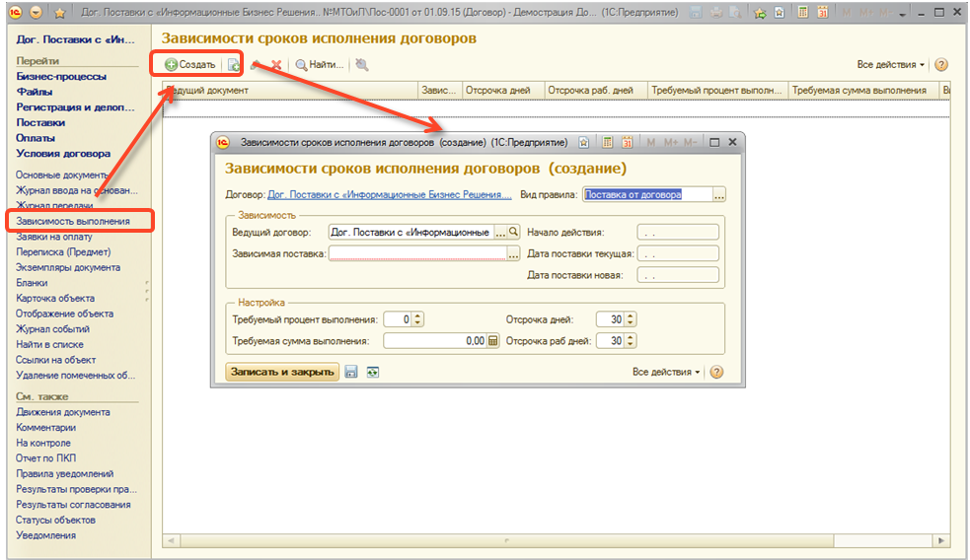Click spinner on Требуемый процент выполнения field
Screen dimensions: 970x560
click(417, 319)
